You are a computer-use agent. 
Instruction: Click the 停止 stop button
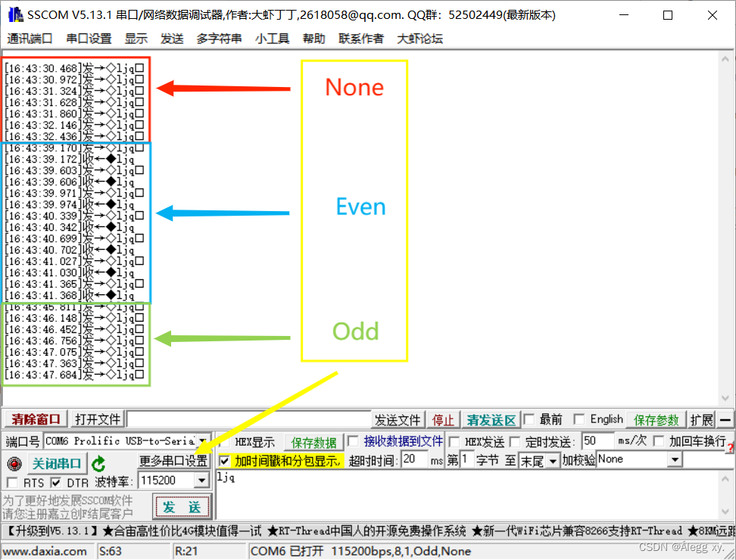(x=443, y=420)
